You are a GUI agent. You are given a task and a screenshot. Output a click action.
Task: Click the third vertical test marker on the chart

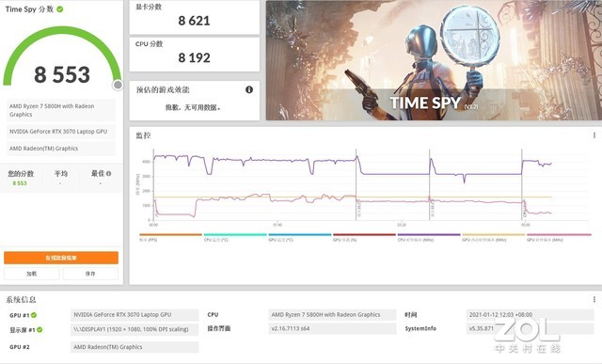point(522,184)
